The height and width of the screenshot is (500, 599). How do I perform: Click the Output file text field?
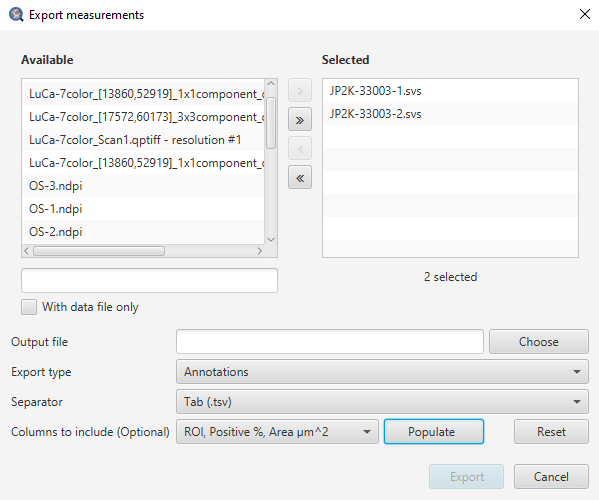(330, 341)
